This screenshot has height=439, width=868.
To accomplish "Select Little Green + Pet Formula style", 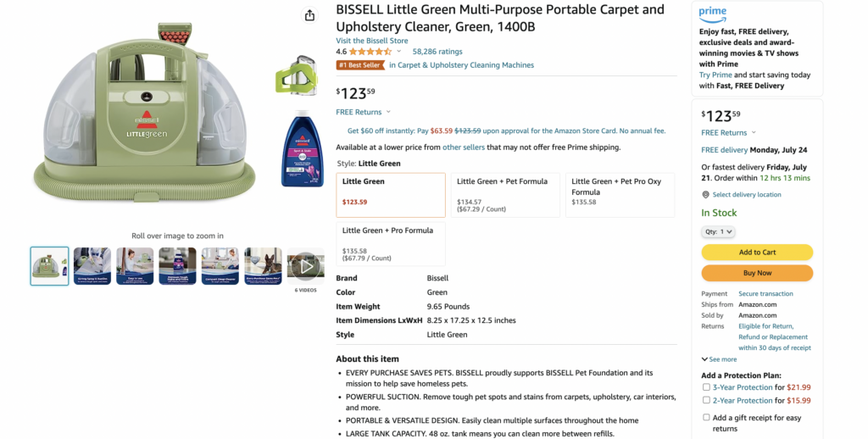I will tap(505, 195).
